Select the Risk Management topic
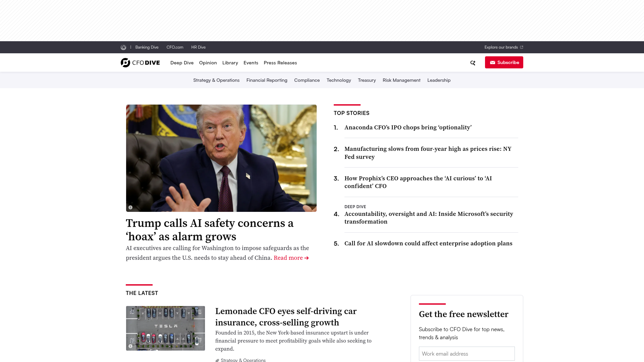 click(x=401, y=80)
